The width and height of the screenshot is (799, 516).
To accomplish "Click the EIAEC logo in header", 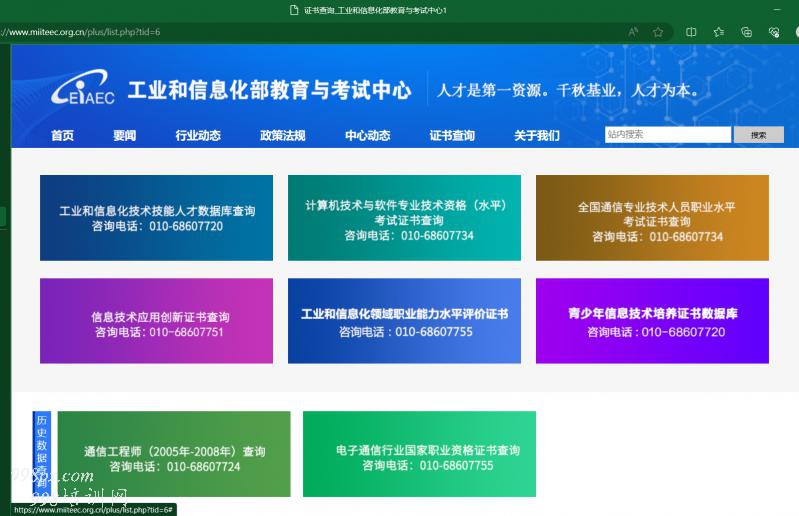I will click(x=83, y=91).
